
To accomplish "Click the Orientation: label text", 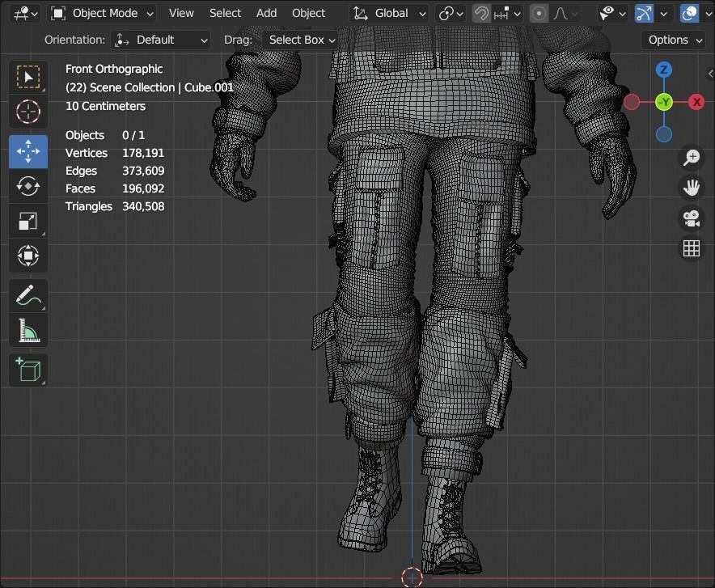I will [x=74, y=40].
